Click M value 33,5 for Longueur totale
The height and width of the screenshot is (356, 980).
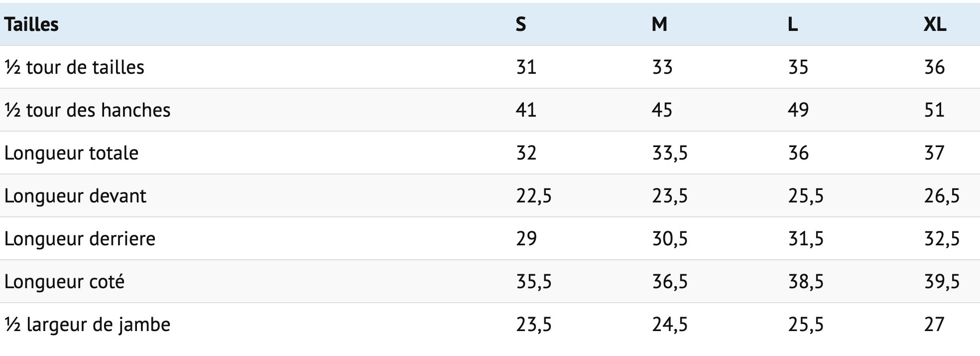point(670,153)
